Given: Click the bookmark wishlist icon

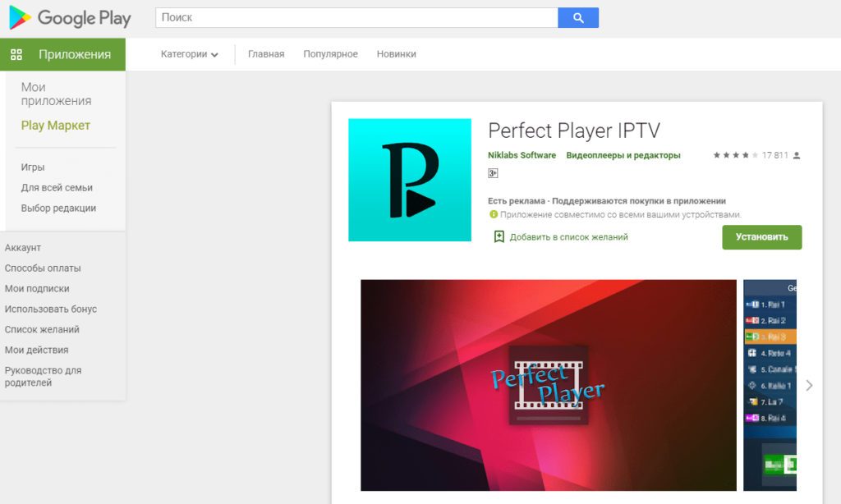Looking at the screenshot, I should point(499,236).
